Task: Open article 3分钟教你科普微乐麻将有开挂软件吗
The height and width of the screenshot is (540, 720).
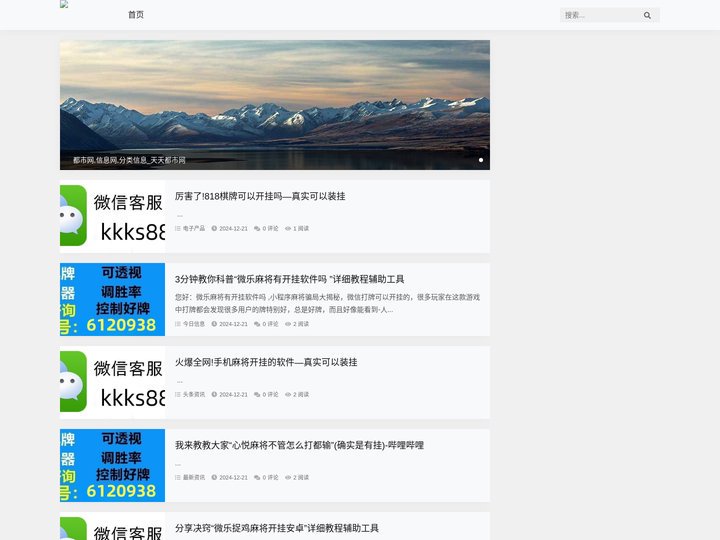Action: click(289, 279)
